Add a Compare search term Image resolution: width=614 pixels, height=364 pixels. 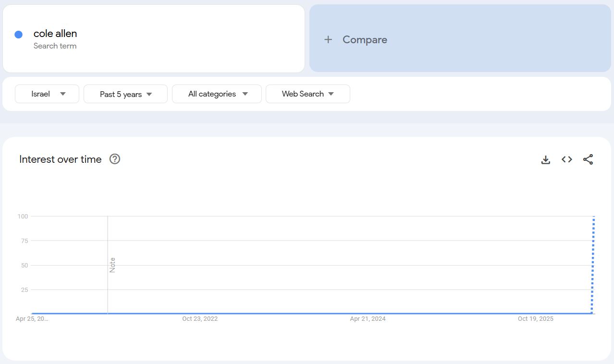click(x=460, y=38)
